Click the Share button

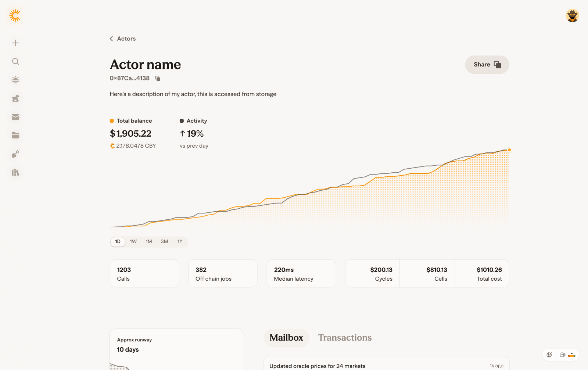pos(487,65)
